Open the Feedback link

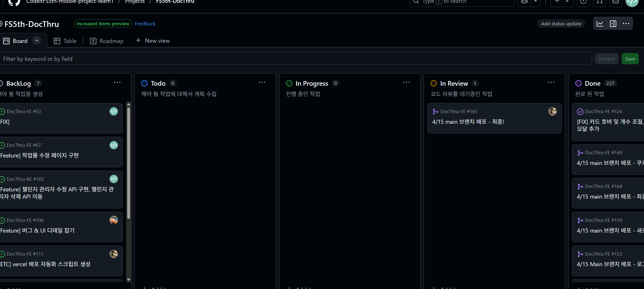[145, 24]
